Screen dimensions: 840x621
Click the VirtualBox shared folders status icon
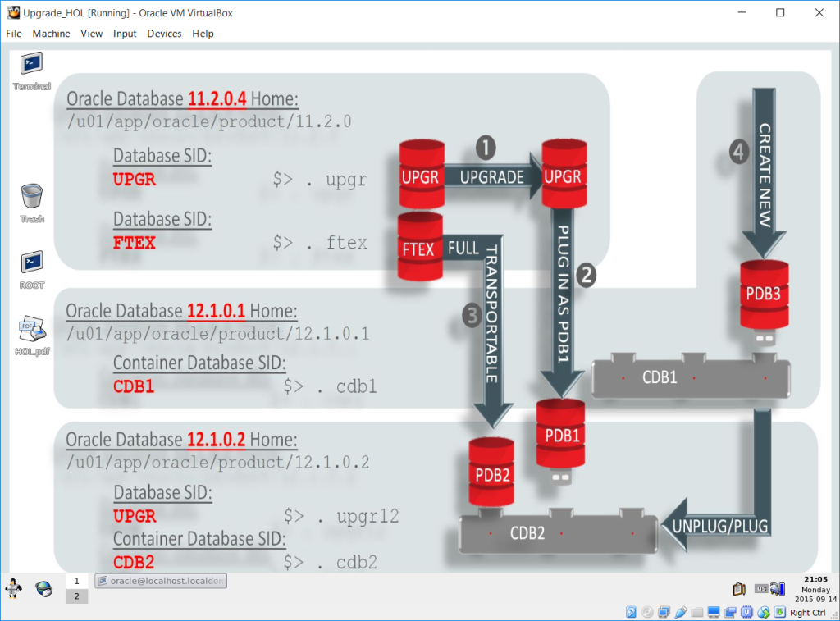click(697, 613)
